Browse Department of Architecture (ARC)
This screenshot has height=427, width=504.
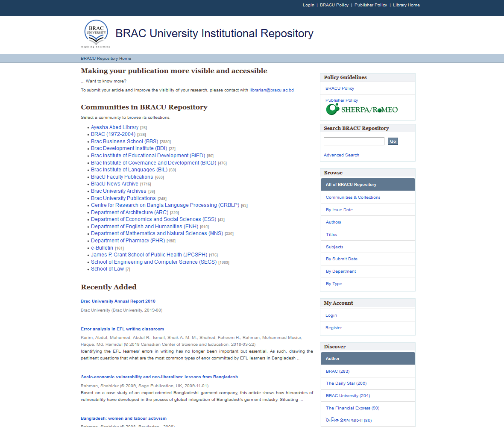click(x=129, y=212)
